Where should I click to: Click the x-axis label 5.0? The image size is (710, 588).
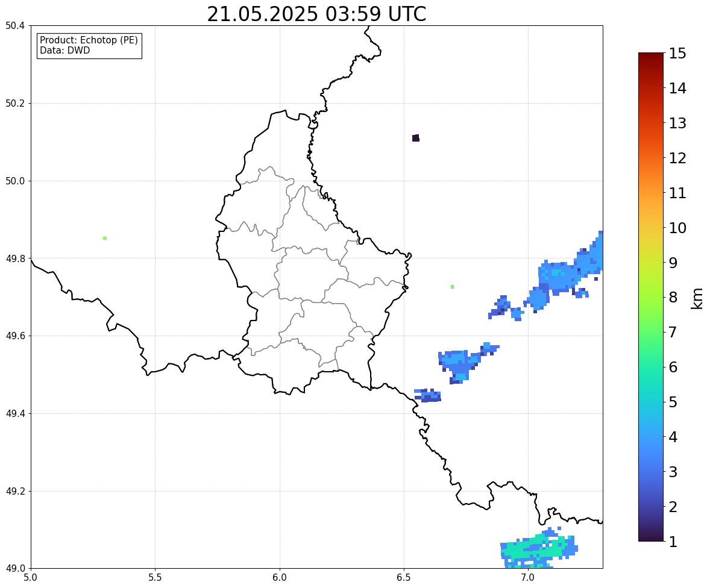[31, 578]
